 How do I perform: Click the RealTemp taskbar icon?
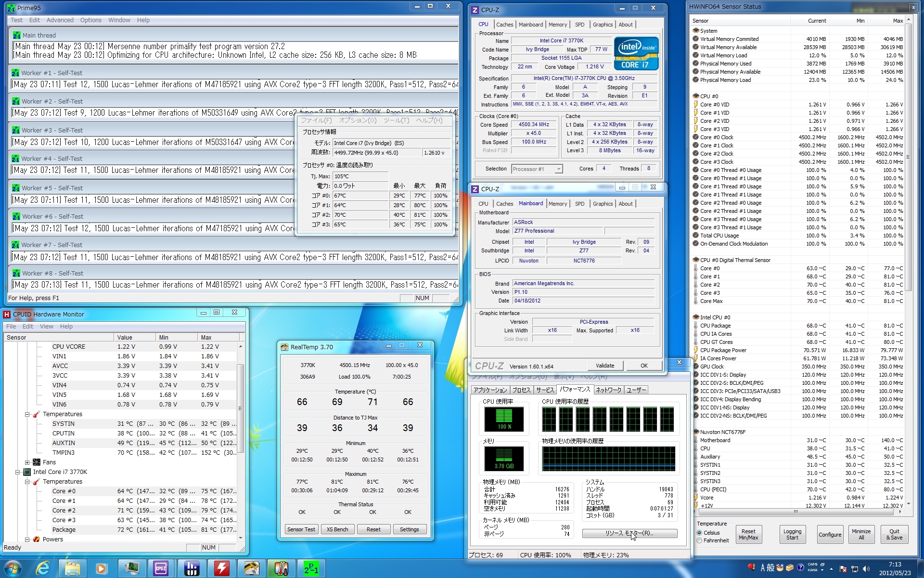(x=251, y=569)
